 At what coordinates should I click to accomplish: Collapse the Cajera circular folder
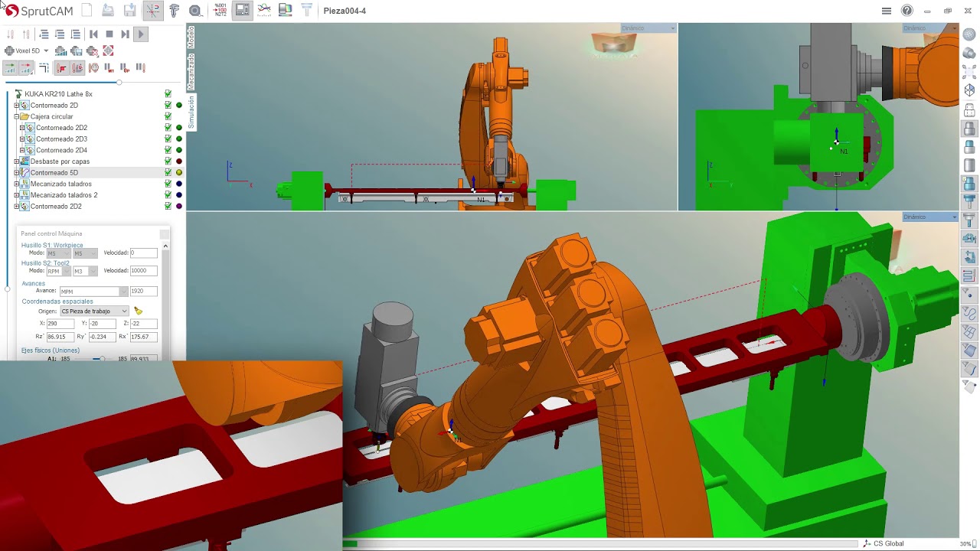tap(16, 116)
